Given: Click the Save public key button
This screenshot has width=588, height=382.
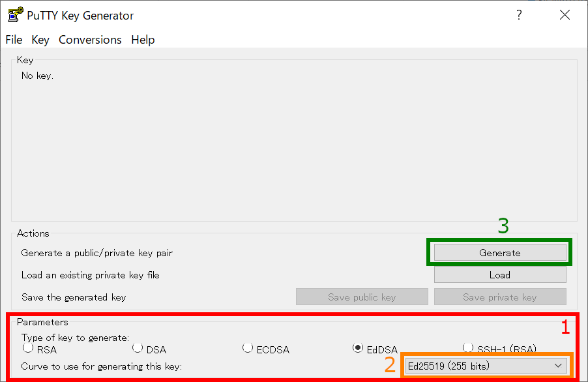Looking at the screenshot, I should 362,297.
